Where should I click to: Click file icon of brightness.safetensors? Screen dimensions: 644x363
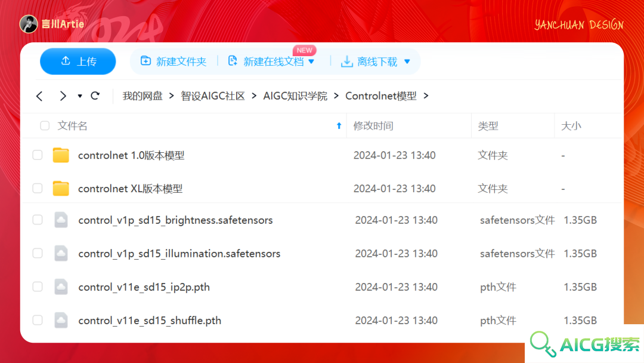pyautogui.click(x=61, y=220)
